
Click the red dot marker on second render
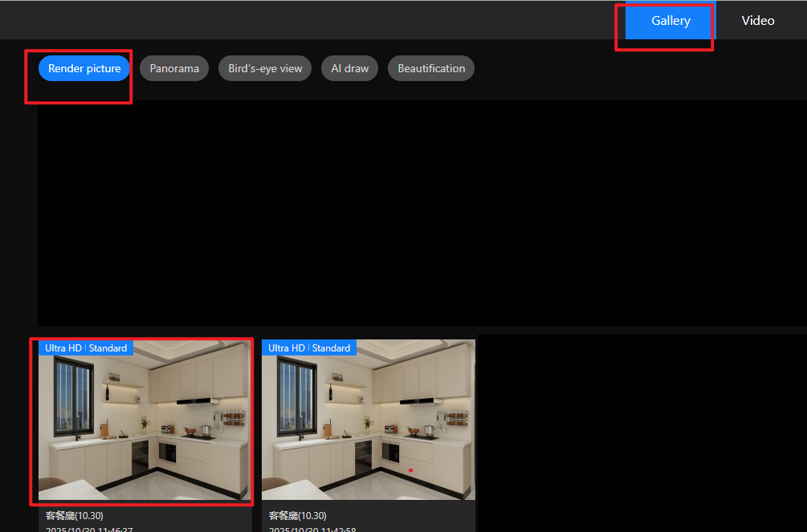click(410, 470)
